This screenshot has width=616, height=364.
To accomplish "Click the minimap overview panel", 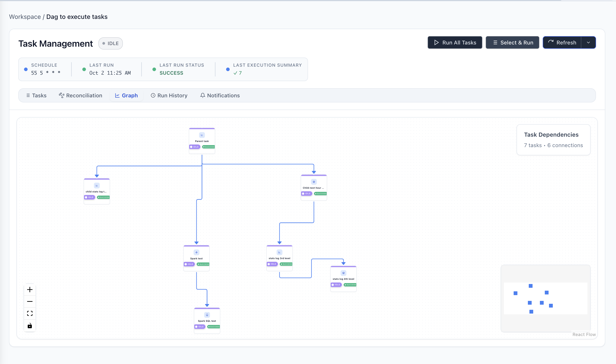I will 545,298.
